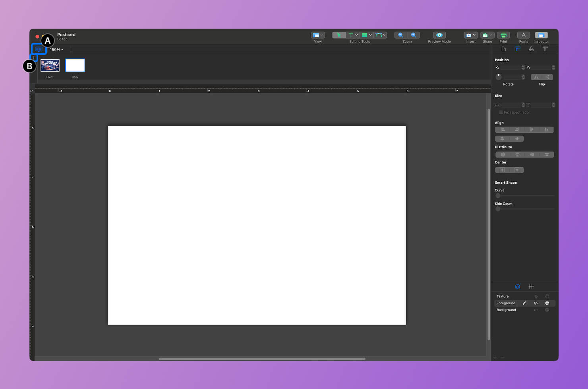This screenshot has width=588, height=389.
Task: Click the Zoom In button
Action: pyautogui.click(x=414, y=35)
